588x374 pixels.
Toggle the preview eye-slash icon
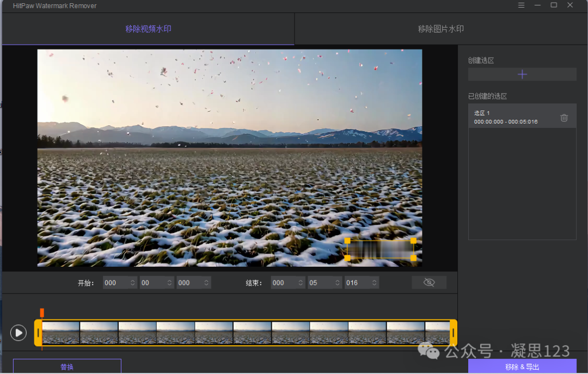pos(429,283)
